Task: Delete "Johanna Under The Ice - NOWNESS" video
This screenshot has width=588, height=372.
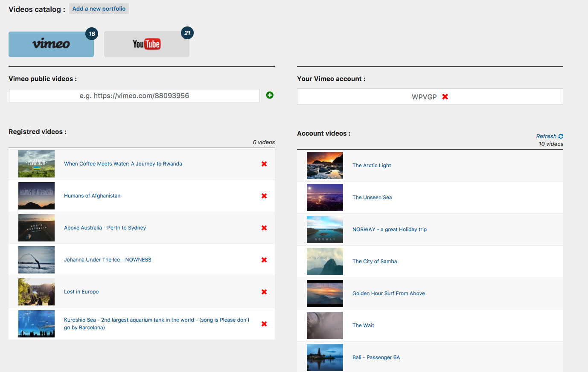Action: (x=264, y=259)
